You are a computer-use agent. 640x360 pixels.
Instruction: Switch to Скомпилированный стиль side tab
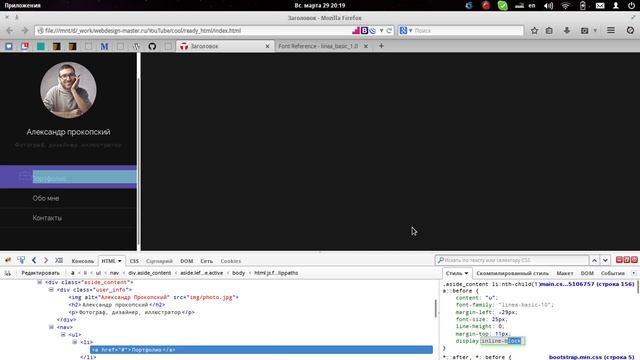pos(512,273)
